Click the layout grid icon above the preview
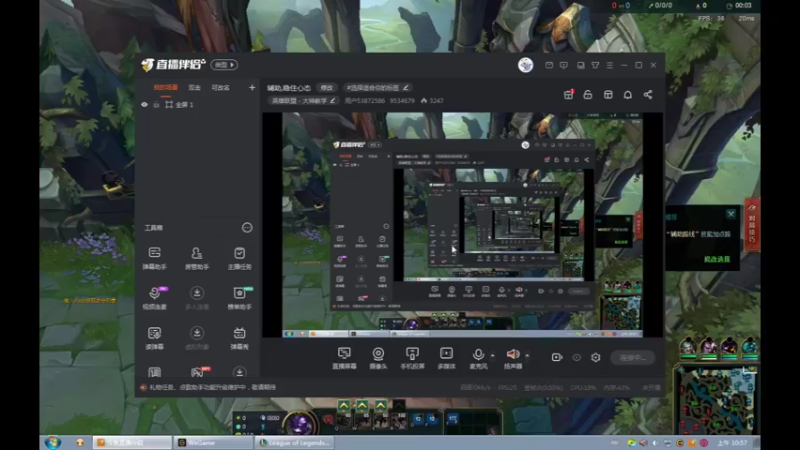The image size is (800, 450). tap(608, 94)
